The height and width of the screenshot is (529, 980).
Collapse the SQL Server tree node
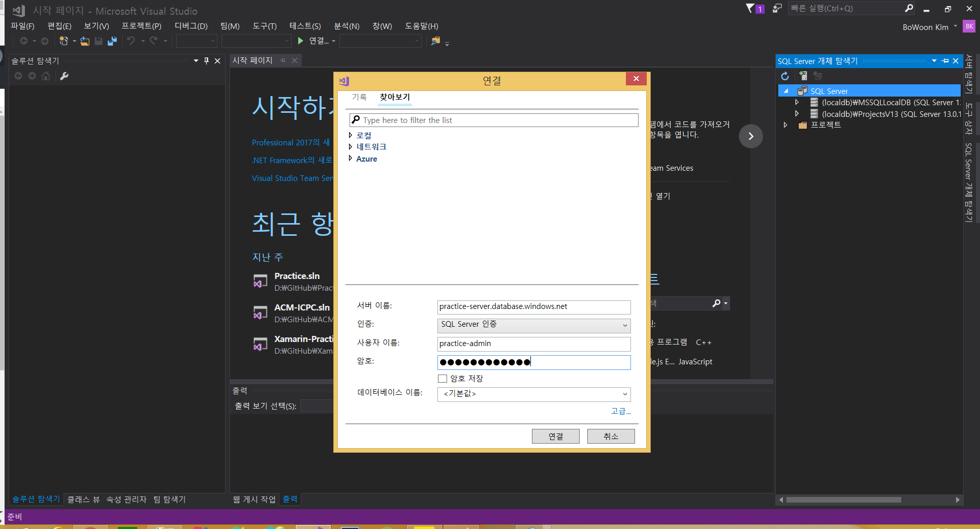pos(786,91)
